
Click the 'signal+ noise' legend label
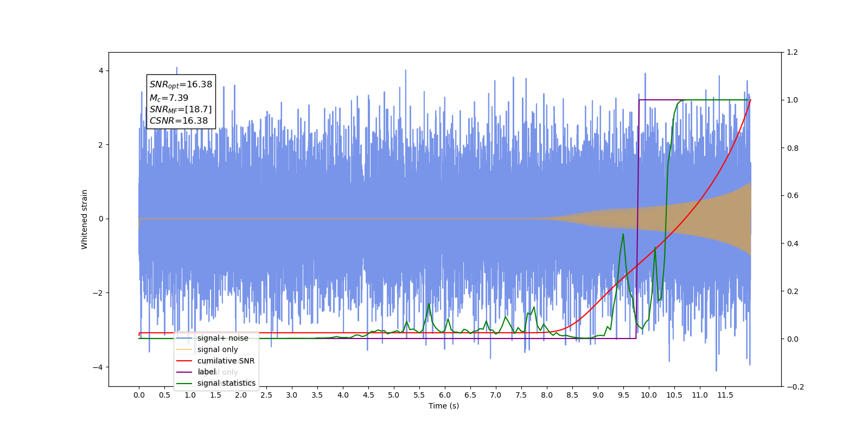coord(222,338)
